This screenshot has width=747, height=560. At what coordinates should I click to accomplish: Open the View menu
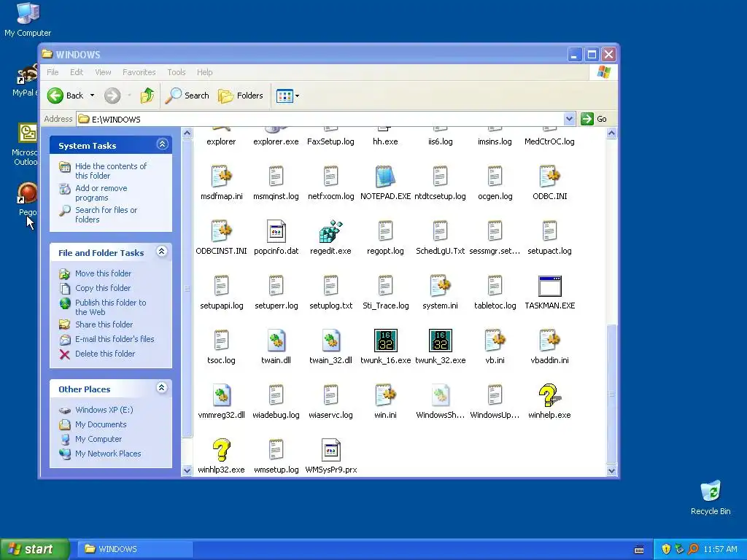[103, 72]
